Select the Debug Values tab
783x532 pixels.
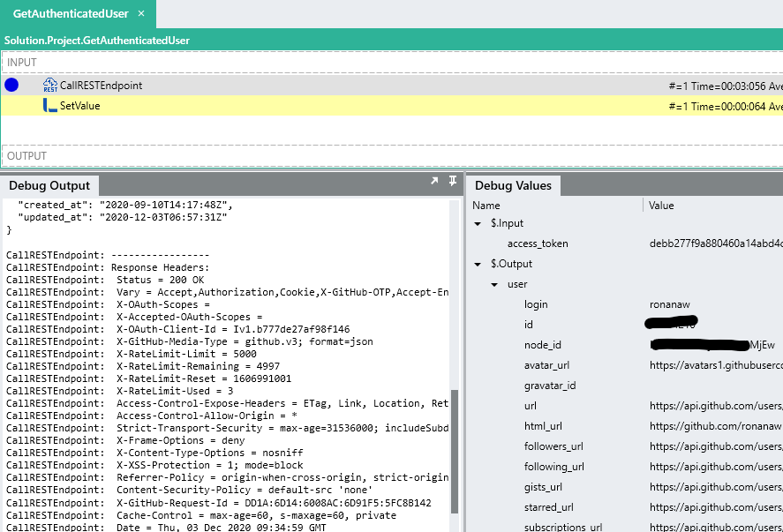point(513,185)
